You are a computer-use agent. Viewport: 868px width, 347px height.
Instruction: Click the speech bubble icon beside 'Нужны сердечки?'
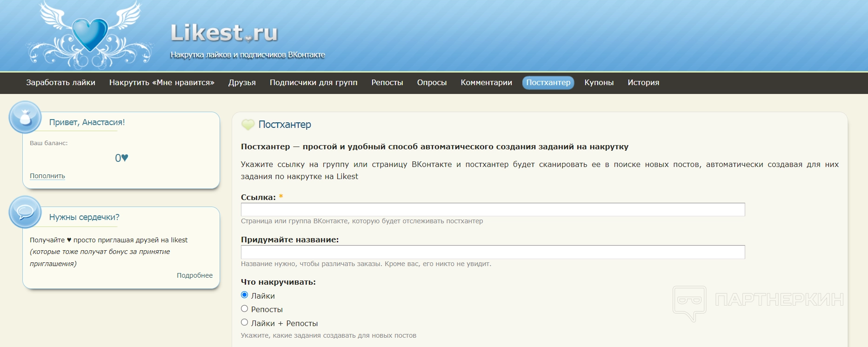pyautogui.click(x=25, y=212)
